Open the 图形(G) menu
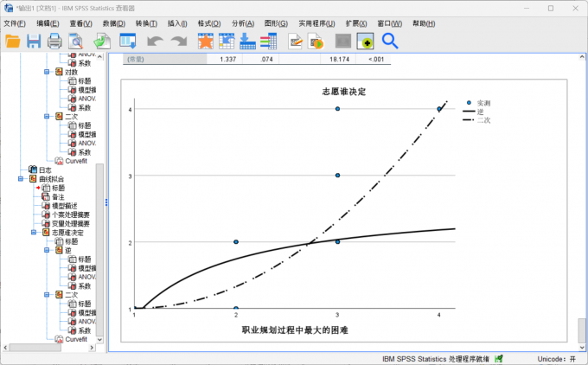588x365 pixels. click(x=277, y=23)
